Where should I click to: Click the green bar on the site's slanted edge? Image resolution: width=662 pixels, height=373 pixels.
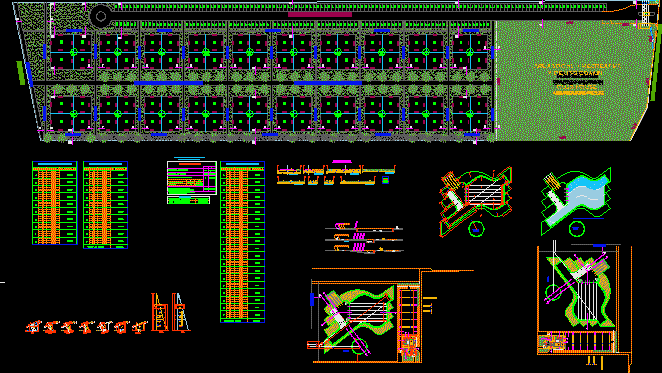(20, 73)
